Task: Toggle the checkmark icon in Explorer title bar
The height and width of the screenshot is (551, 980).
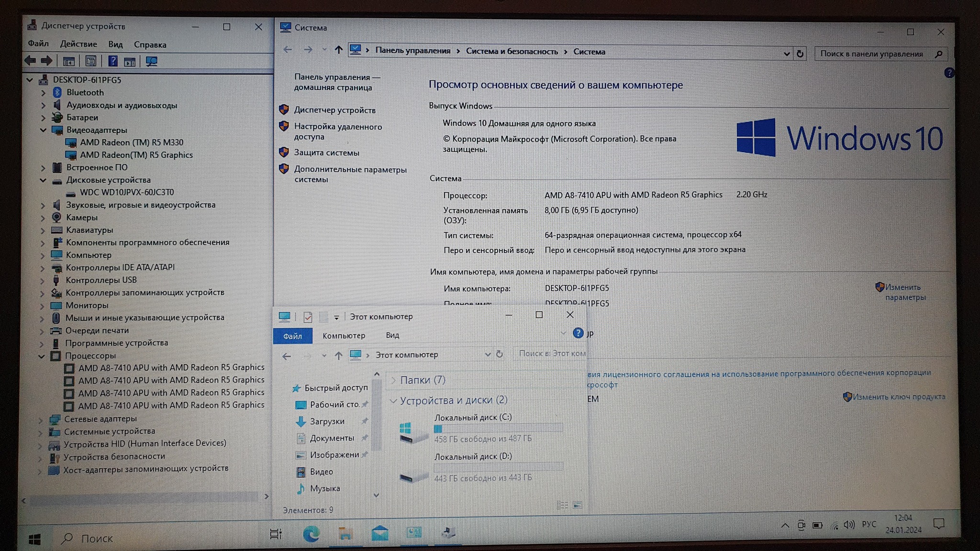Action: tap(308, 317)
